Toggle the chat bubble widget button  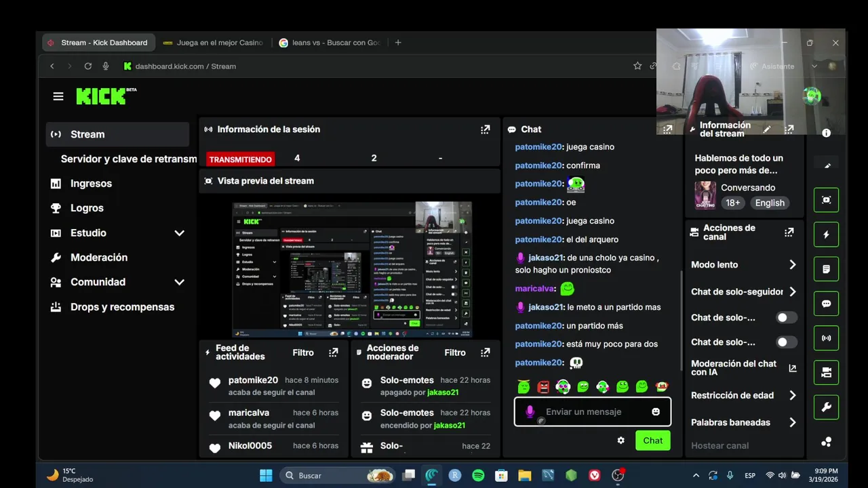[826, 304]
